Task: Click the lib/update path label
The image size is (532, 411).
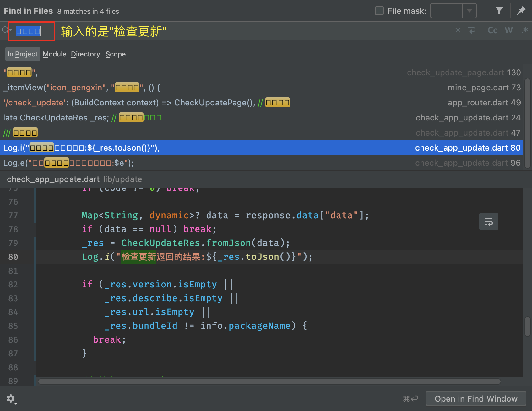Action: coord(123,179)
